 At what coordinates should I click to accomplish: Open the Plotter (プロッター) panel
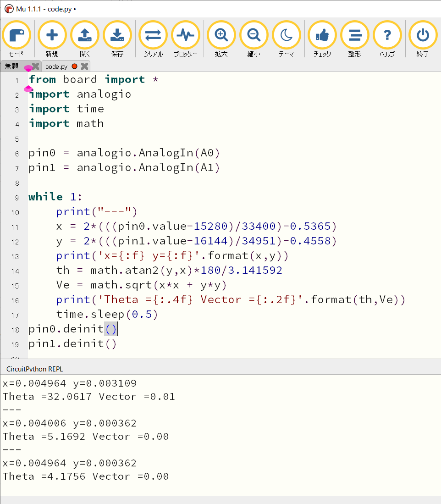185,36
